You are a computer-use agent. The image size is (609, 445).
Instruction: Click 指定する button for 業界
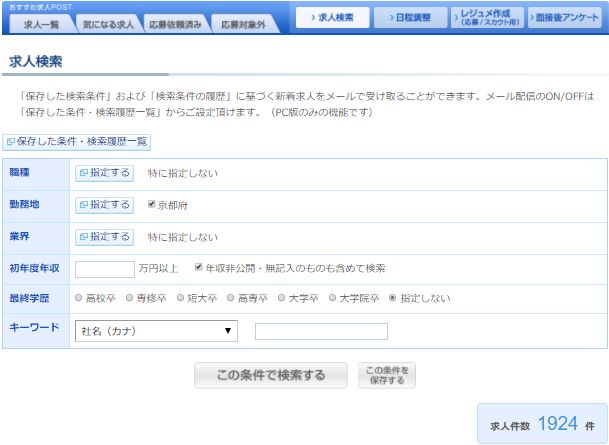pos(104,237)
